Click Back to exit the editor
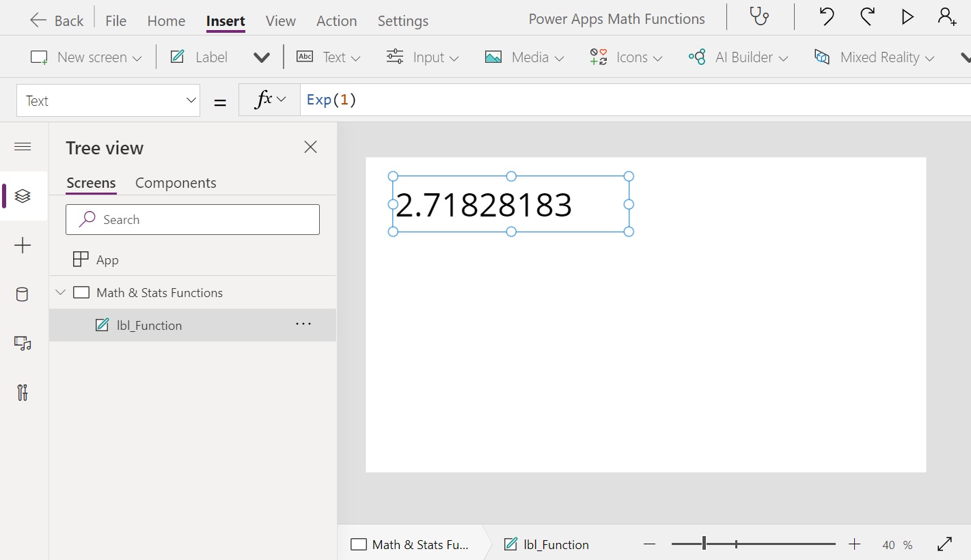This screenshot has height=560, width=971. point(56,20)
